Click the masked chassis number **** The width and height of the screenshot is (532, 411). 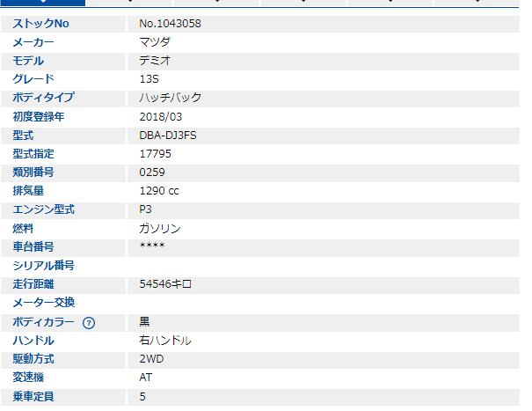tap(152, 247)
